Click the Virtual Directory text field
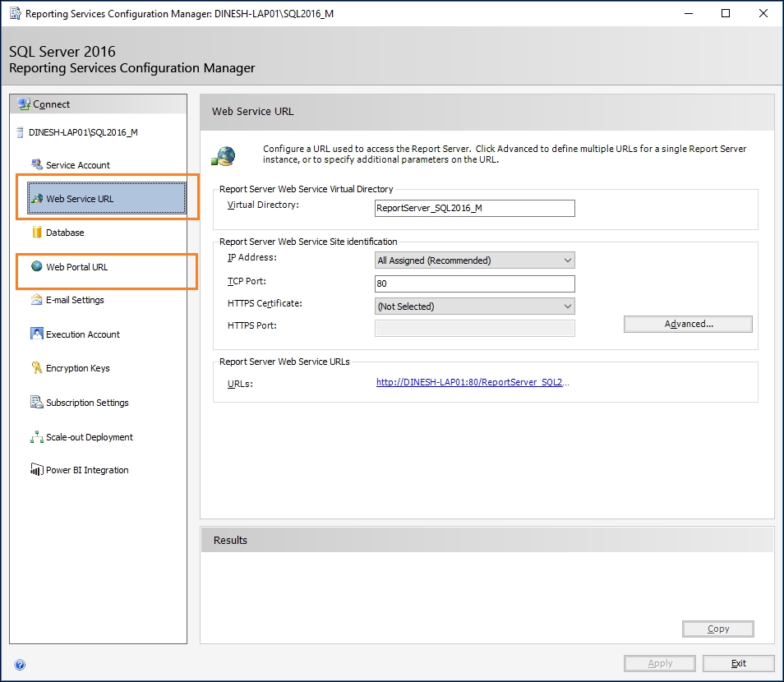 (x=474, y=208)
